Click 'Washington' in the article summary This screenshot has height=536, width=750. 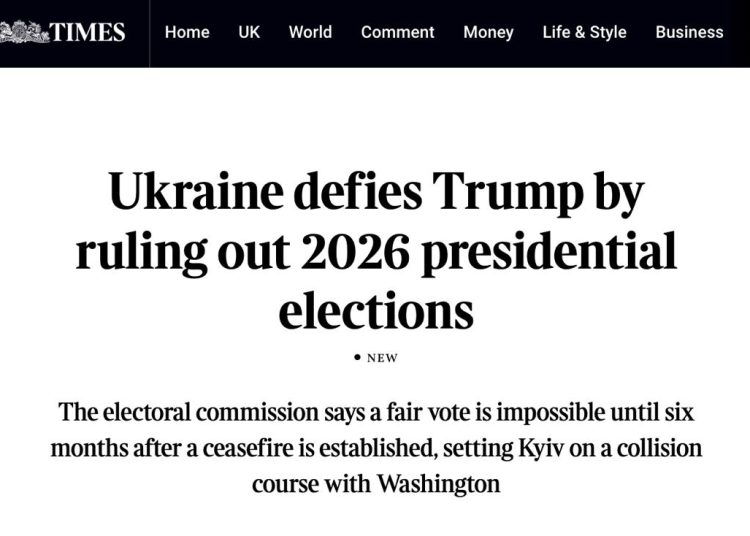click(437, 484)
